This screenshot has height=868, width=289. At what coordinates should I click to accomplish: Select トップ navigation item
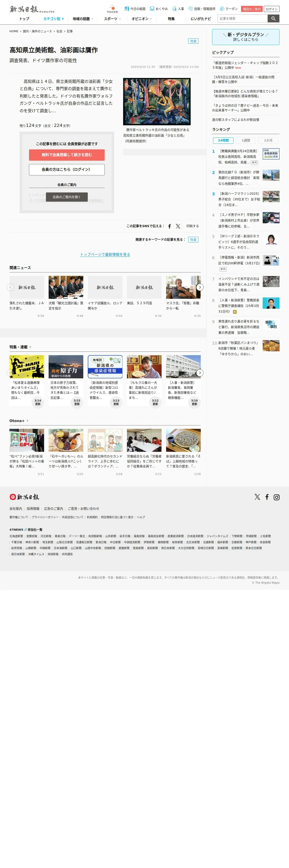(x=24, y=19)
